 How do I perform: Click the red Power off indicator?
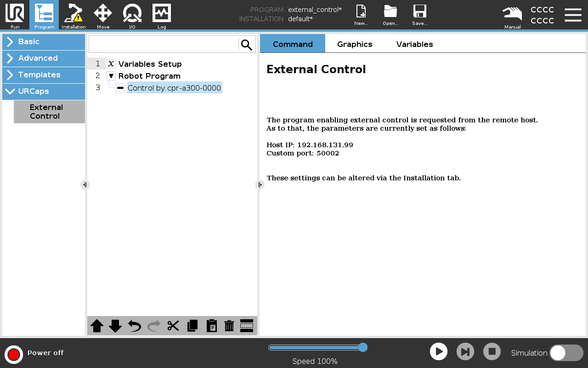[x=14, y=354]
